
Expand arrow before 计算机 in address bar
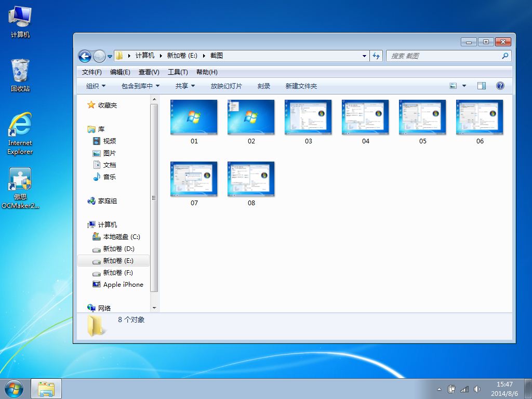coord(129,56)
